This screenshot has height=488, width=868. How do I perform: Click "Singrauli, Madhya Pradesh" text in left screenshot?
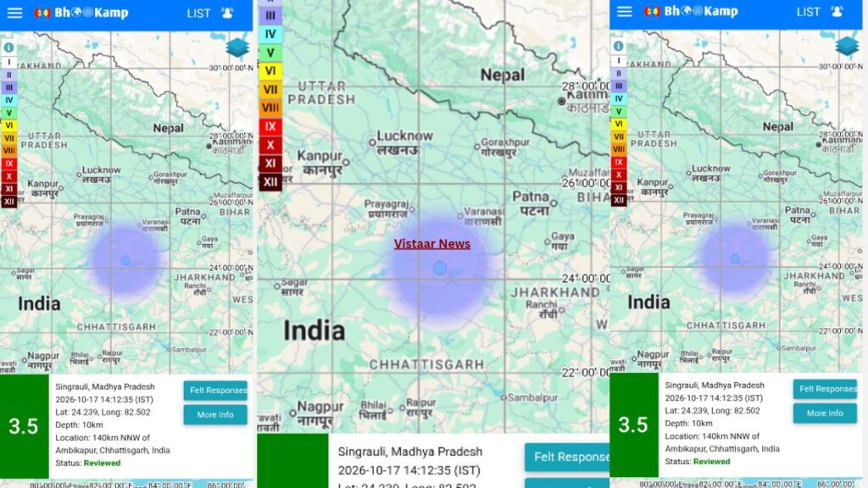coord(105,386)
